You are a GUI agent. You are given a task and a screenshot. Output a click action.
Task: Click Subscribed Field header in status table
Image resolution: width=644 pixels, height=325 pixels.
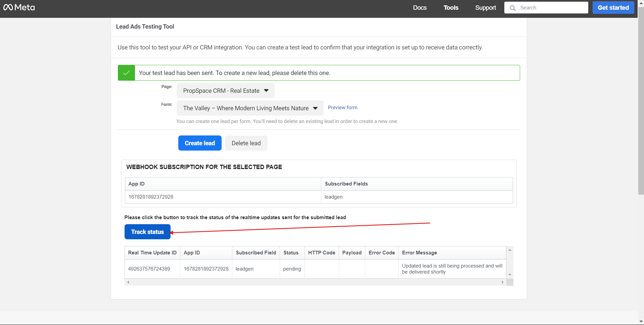point(256,253)
